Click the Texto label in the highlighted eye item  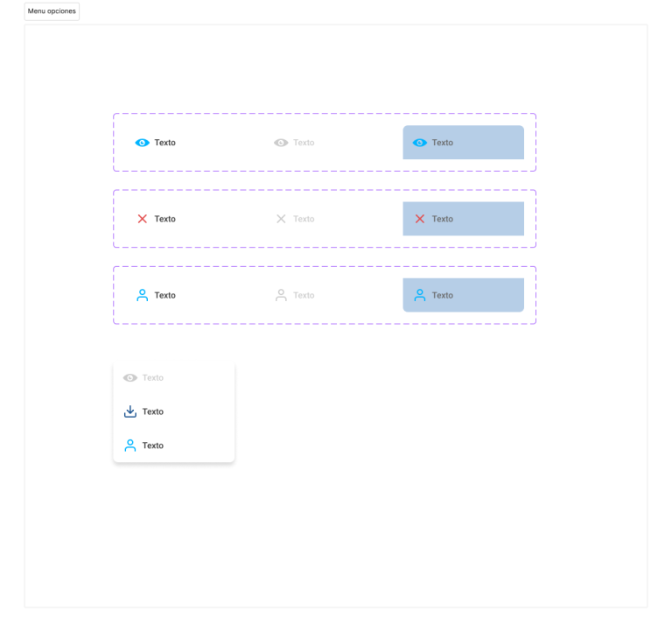tap(443, 143)
